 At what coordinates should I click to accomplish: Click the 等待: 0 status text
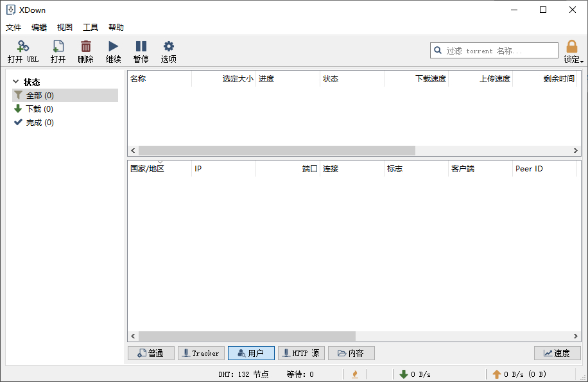(x=300, y=374)
